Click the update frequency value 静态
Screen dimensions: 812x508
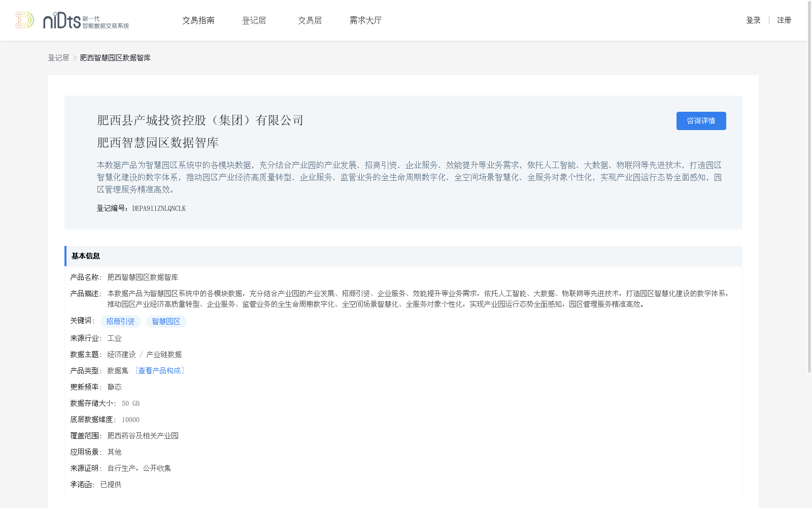(x=114, y=387)
